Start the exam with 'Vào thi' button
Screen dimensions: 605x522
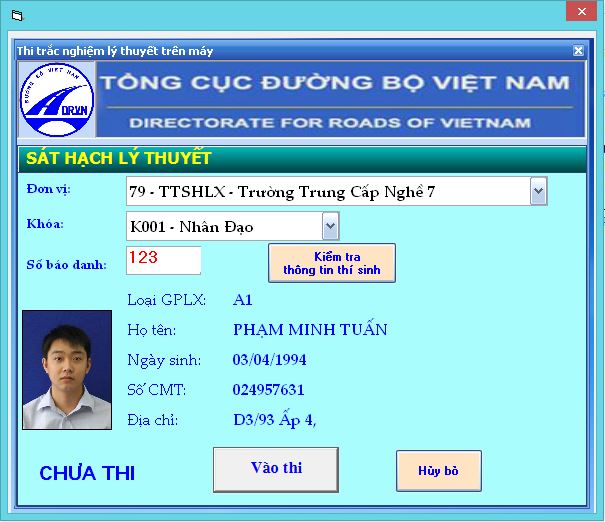(276, 470)
